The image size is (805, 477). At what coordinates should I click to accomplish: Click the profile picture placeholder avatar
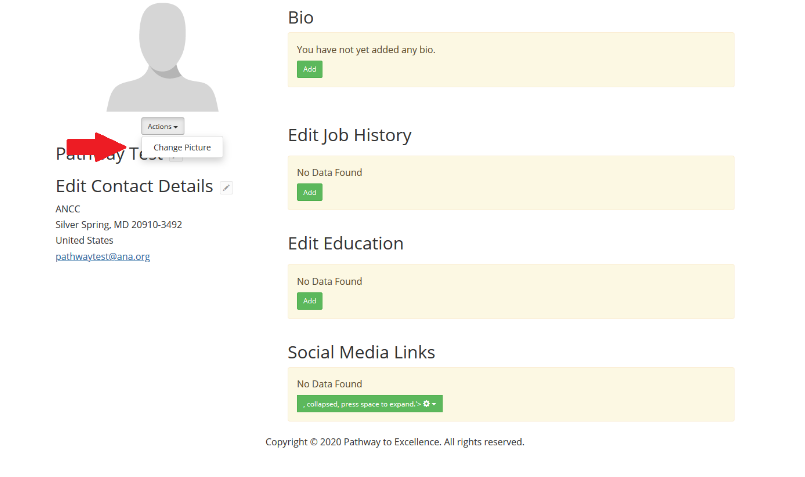click(162, 57)
